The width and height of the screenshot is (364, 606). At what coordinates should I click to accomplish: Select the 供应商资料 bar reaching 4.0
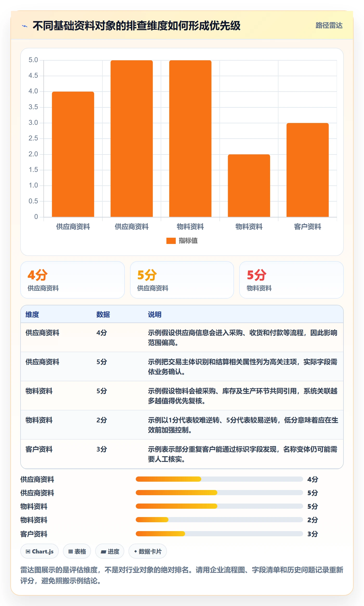pyautogui.click(x=73, y=154)
